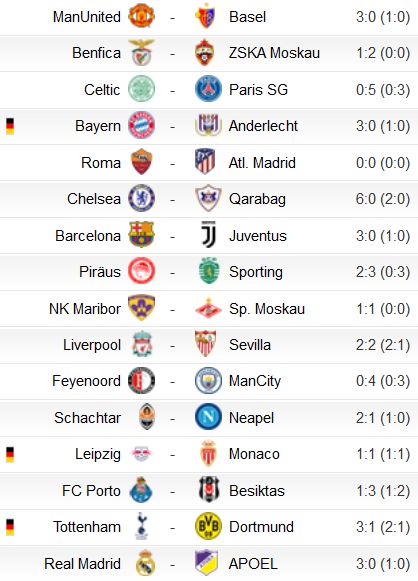Click the Chelsea club crest

(141, 198)
